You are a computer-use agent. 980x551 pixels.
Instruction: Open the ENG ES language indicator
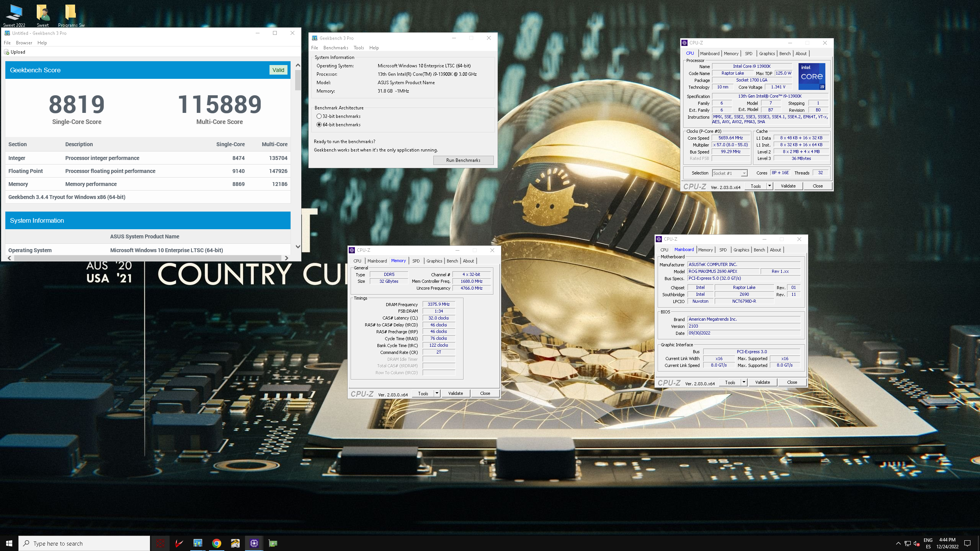(x=928, y=543)
